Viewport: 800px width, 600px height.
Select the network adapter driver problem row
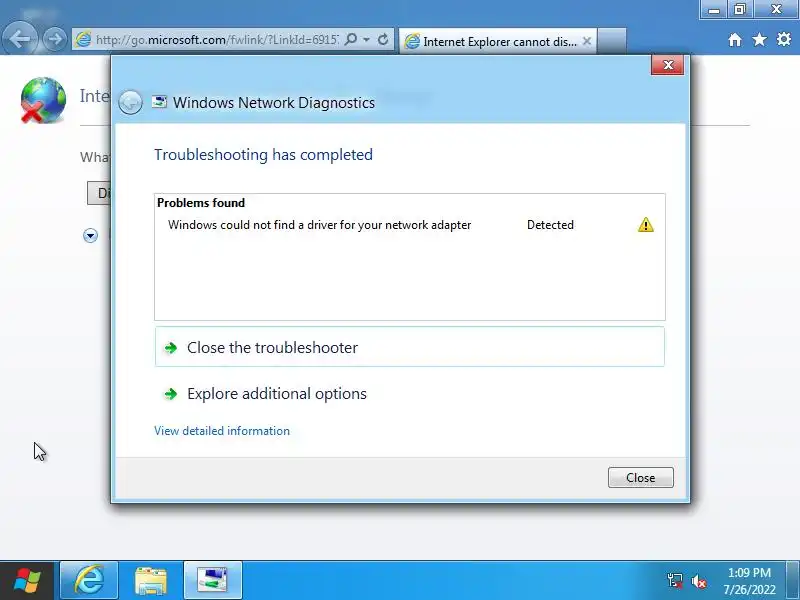pos(410,225)
